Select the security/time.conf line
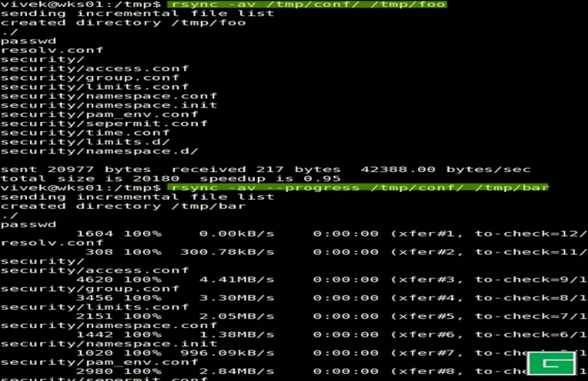The height and width of the screenshot is (381, 588). click(85, 133)
